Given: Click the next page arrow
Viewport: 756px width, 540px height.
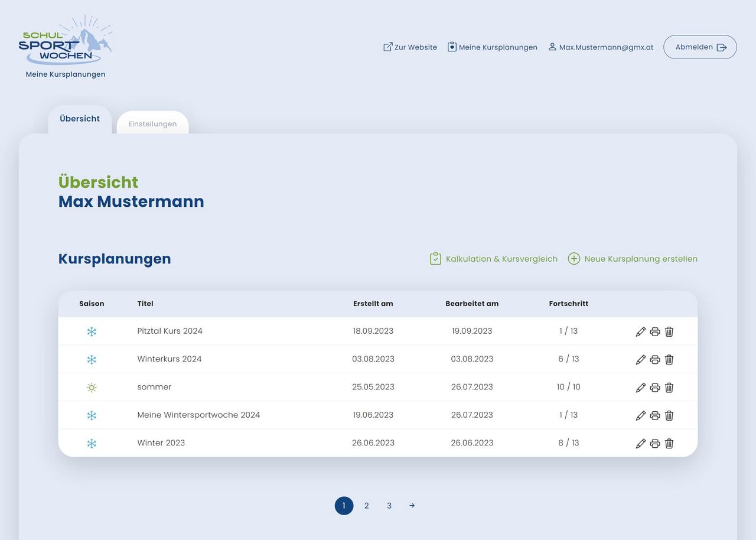Looking at the screenshot, I should (412, 505).
